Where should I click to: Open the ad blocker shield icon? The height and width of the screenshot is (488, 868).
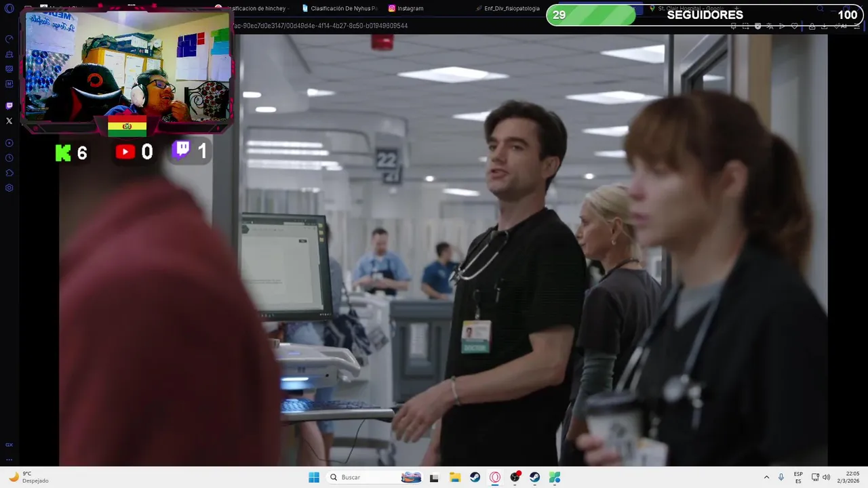tap(757, 26)
